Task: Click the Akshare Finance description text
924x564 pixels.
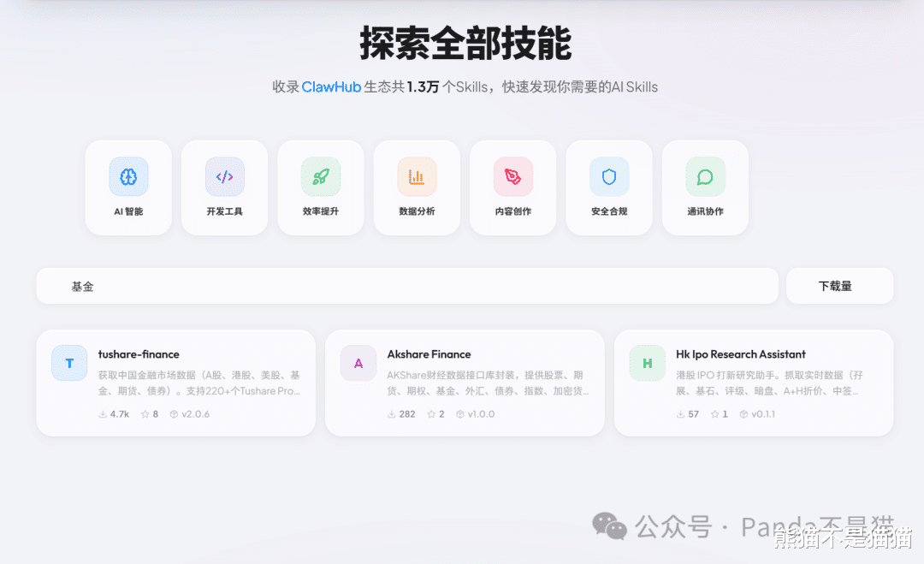Action: point(488,383)
